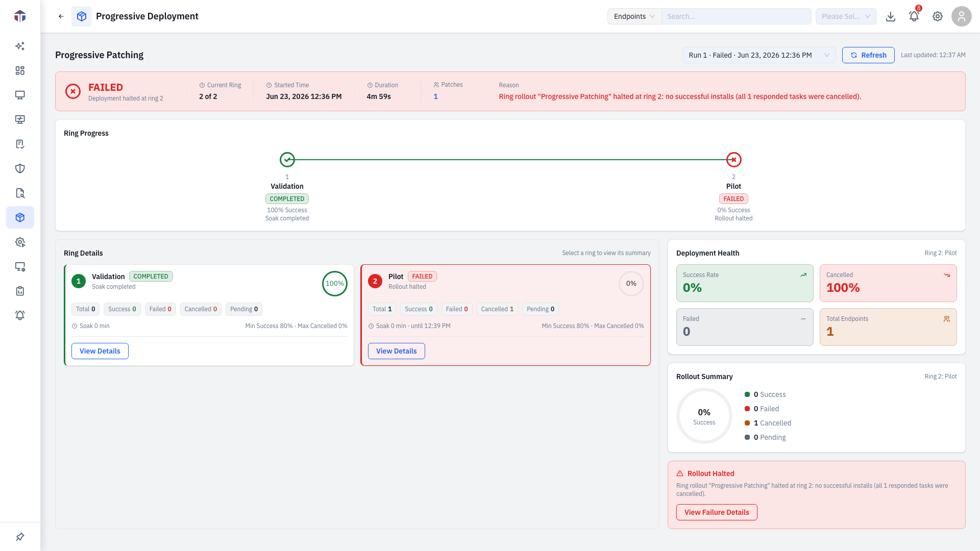Screen dimensions: 980x551
Task: Open the checklist document sidebar icon
Action: coord(20,144)
